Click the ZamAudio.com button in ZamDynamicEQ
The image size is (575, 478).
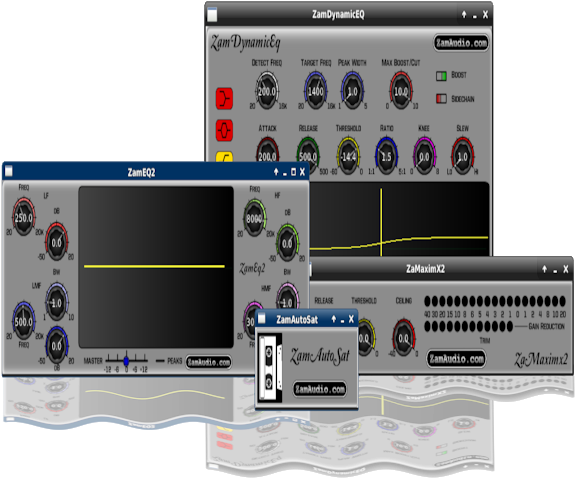[461, 43]
